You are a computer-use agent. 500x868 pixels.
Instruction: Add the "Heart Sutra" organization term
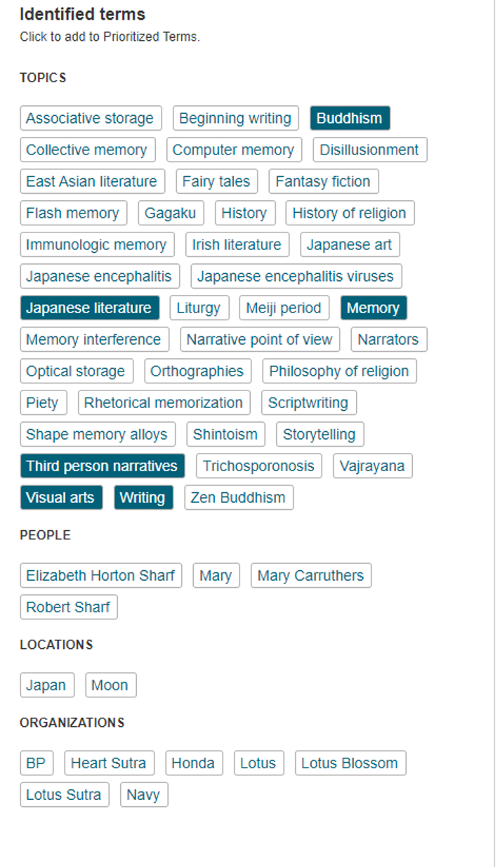[109, 763]
